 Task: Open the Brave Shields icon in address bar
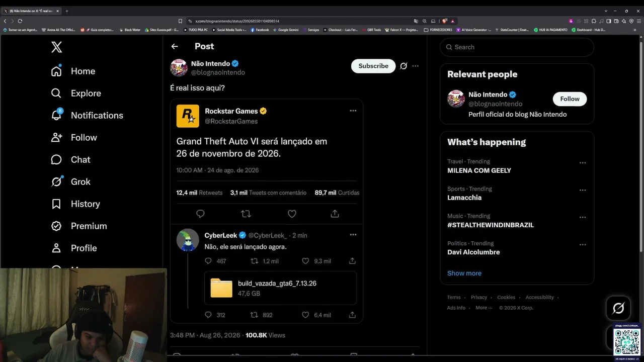tap(445, 21)
